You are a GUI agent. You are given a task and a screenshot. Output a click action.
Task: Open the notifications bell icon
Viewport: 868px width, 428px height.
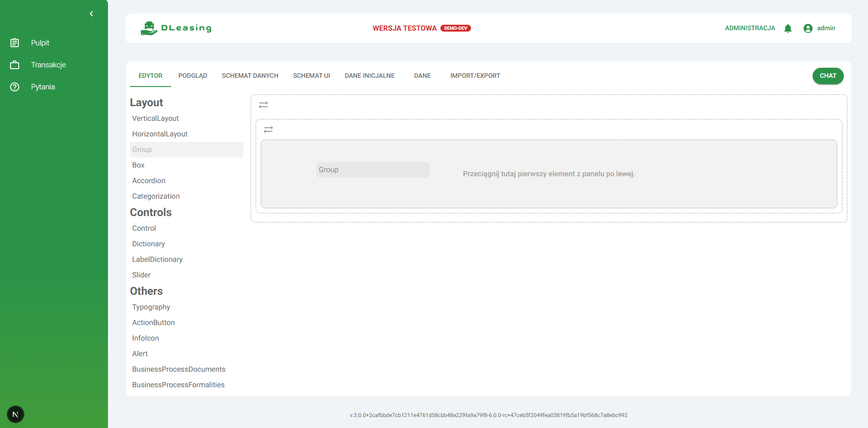(x=788, y=28)
